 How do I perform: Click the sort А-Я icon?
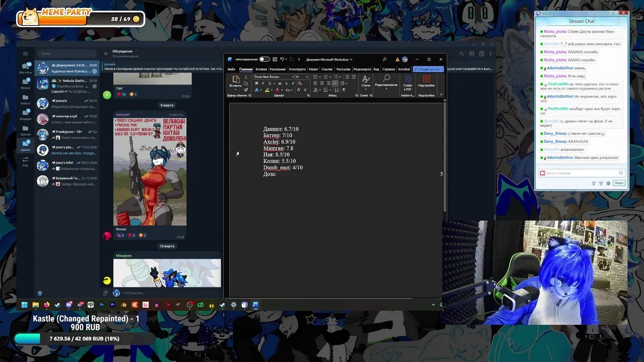pyautogui.click(x=336, y=90)
